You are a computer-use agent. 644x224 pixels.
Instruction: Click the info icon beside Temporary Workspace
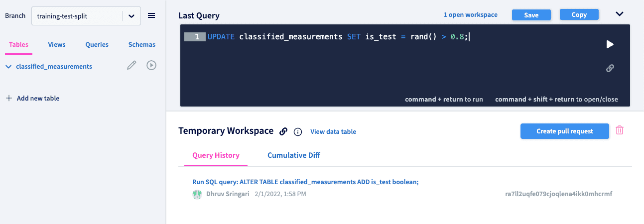click(x=298, y=132)
